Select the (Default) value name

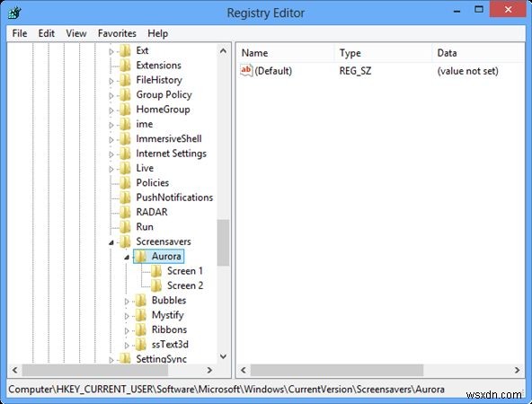click(273, 71)
